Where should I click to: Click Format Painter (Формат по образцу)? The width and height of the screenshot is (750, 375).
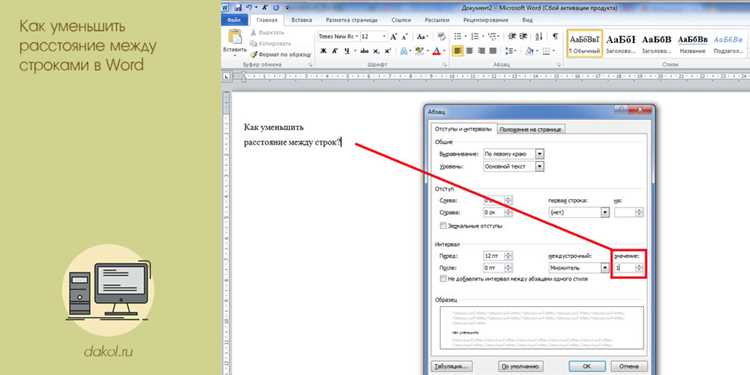(x=281, y=55)
